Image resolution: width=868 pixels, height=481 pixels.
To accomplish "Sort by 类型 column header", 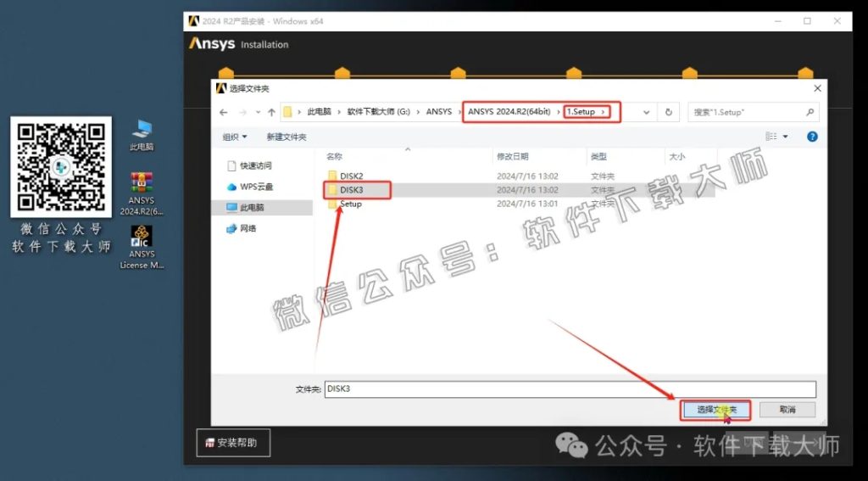I will (x=598, y=157).
